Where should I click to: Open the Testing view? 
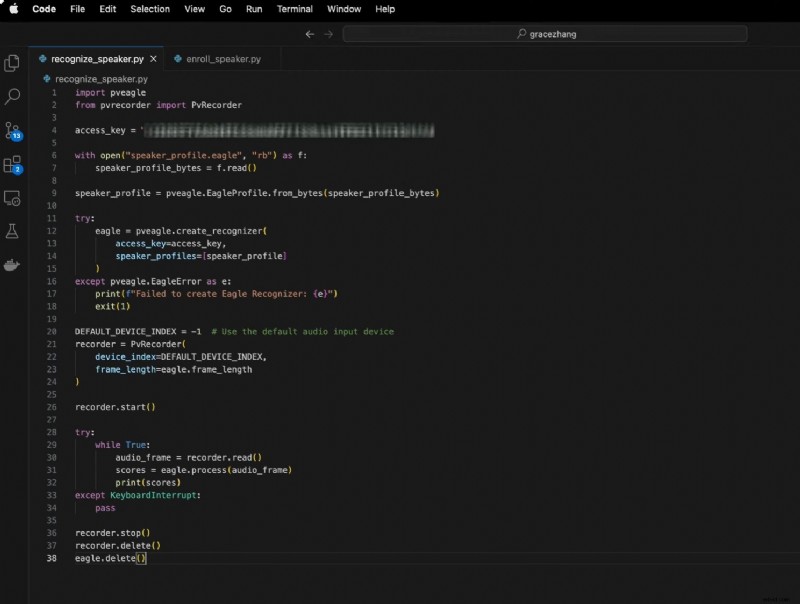point(12,232)
